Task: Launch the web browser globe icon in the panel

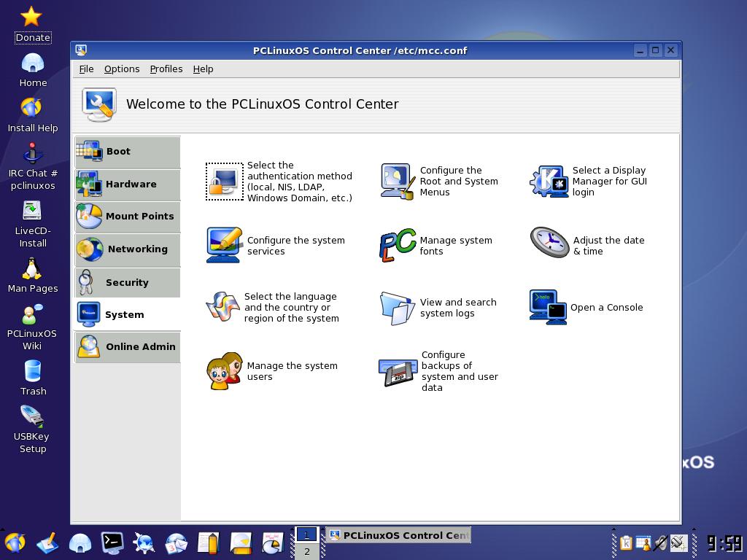Action: 144,542
